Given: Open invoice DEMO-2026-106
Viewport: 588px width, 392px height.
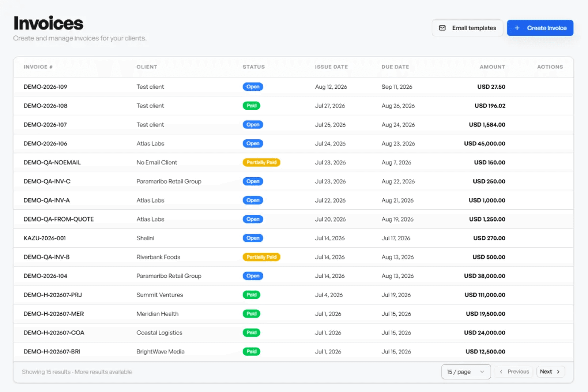Looking at the screenshot, I should [x=45, y=144].
